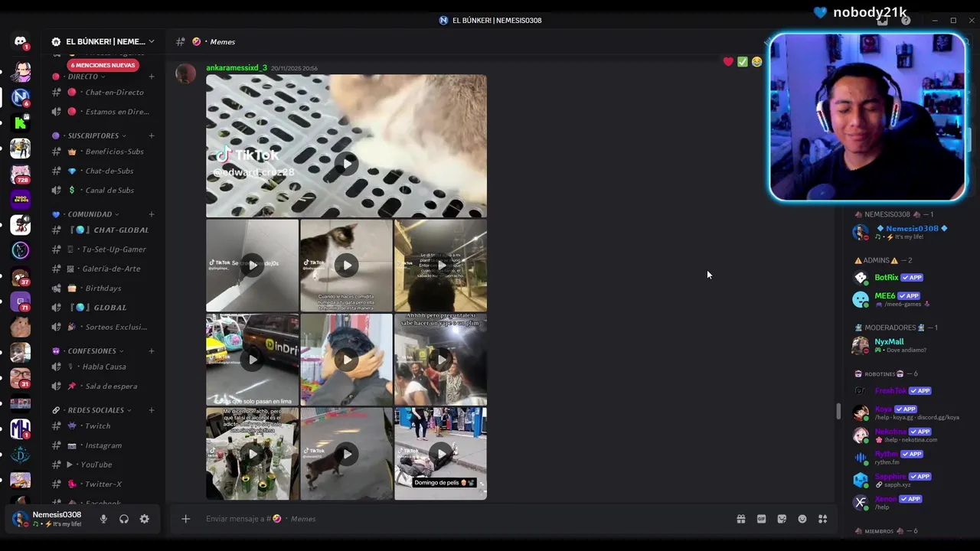
Task: Open purple server icon with 71 badge
Action: 21,302
